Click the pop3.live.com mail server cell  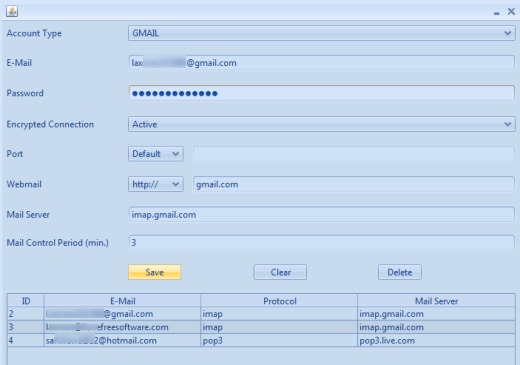(436, 341)
